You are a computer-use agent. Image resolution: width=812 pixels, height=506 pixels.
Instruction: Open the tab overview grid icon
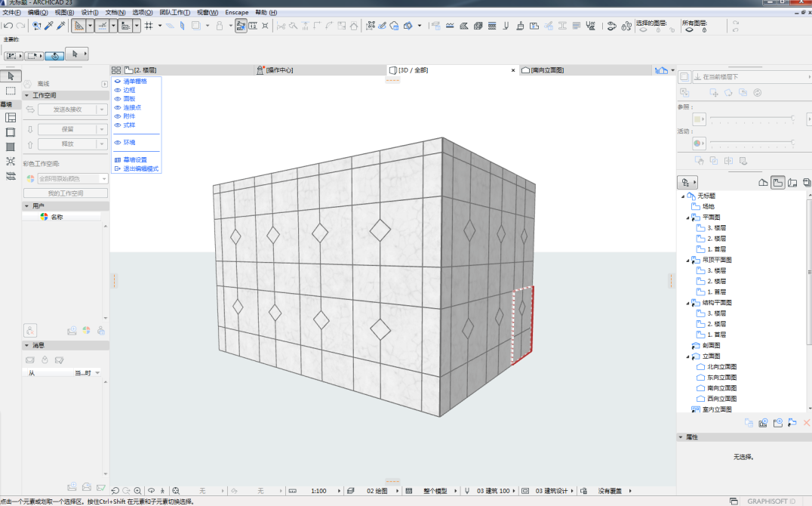tap(116, 70)
